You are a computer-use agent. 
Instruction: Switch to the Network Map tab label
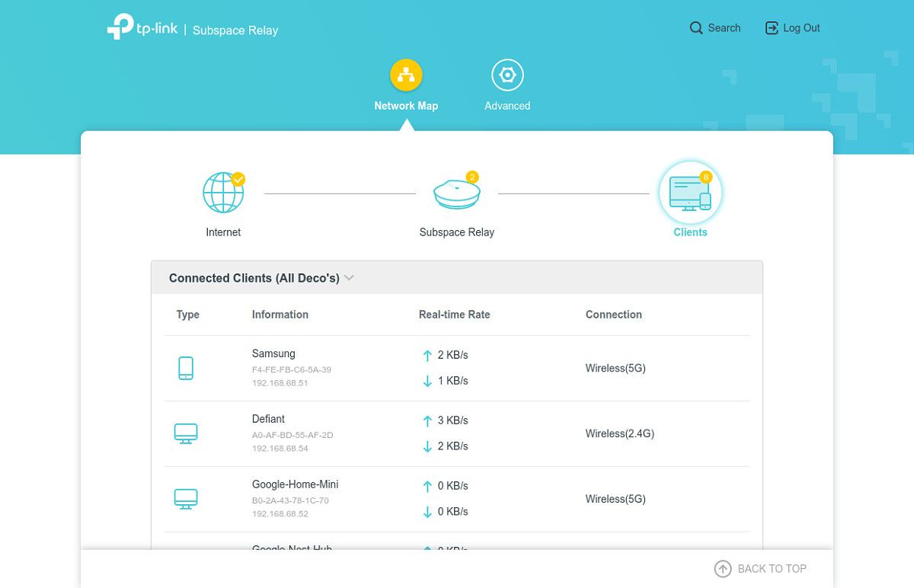[x=406, y=106]
